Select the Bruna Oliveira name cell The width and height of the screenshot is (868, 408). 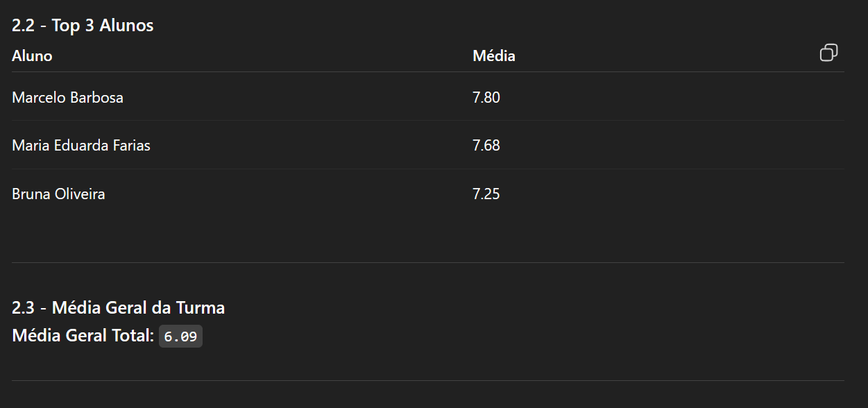[58, 194]
